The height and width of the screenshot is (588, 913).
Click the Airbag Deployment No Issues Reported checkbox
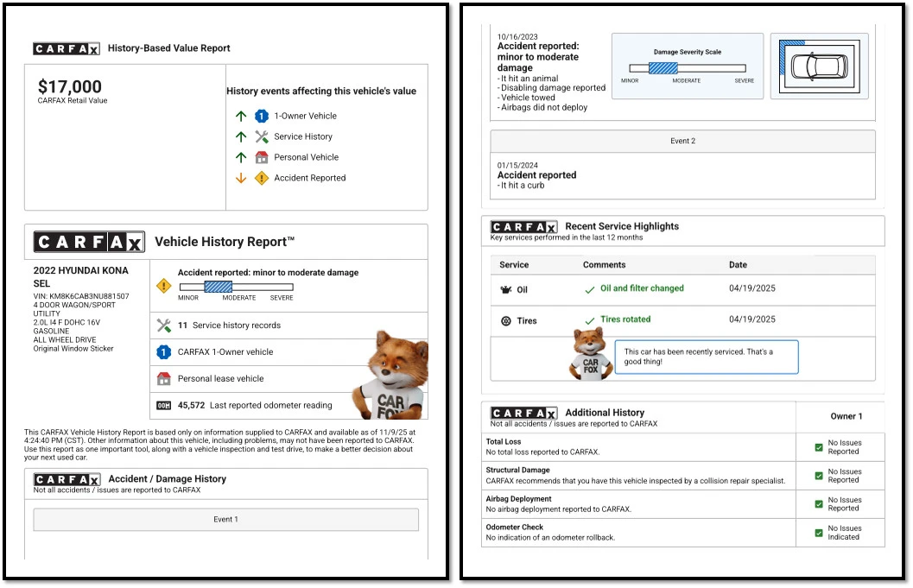819,504
